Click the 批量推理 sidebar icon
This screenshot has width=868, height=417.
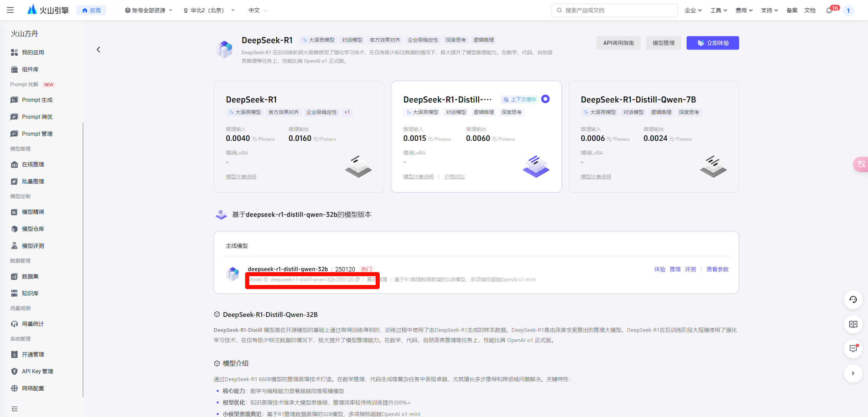pos(14,181)
